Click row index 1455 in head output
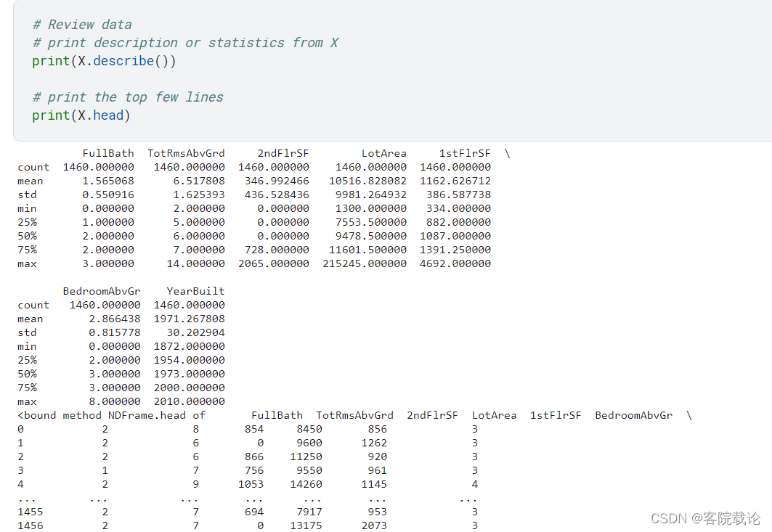Image resolution: width=772 pixels, height=532 pixels. (30, 512)
